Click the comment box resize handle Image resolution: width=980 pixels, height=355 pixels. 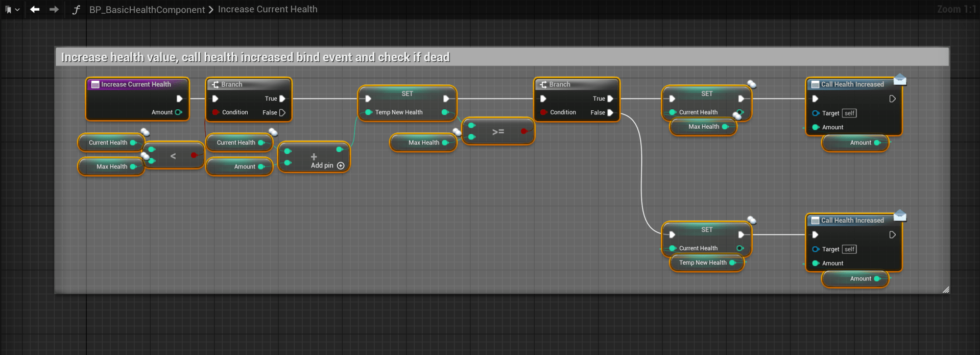click(x=945, y=290)
